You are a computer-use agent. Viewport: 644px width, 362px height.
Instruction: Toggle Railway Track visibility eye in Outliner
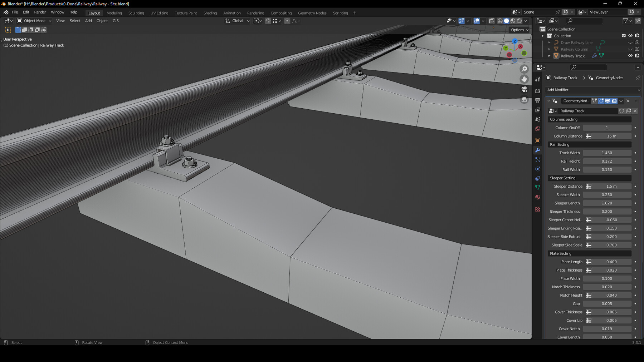(630, 56)
